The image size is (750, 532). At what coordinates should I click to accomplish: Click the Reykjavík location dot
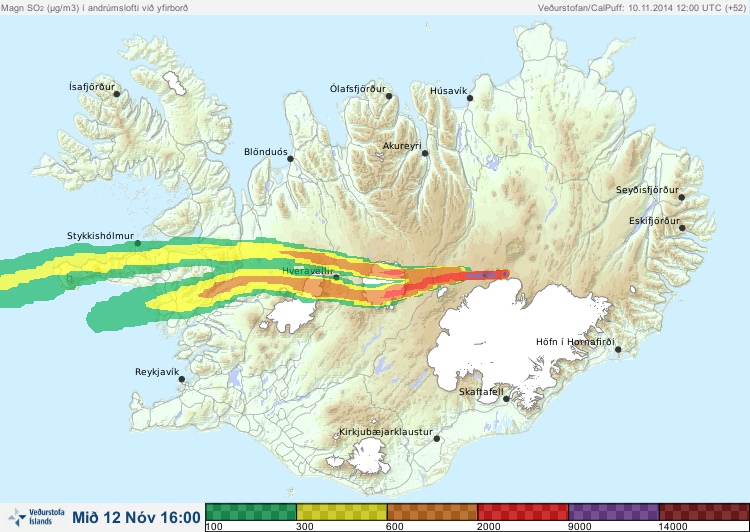(182, 379)
